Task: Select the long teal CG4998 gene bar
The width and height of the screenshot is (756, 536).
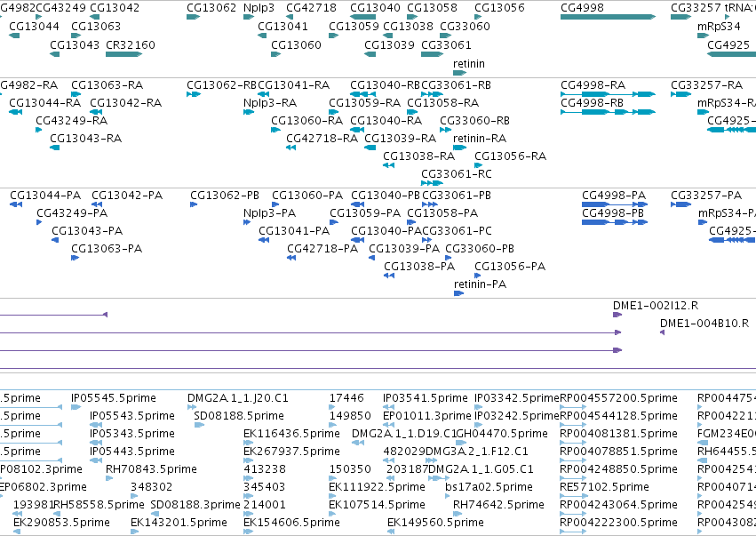Action: coord(608,17)
